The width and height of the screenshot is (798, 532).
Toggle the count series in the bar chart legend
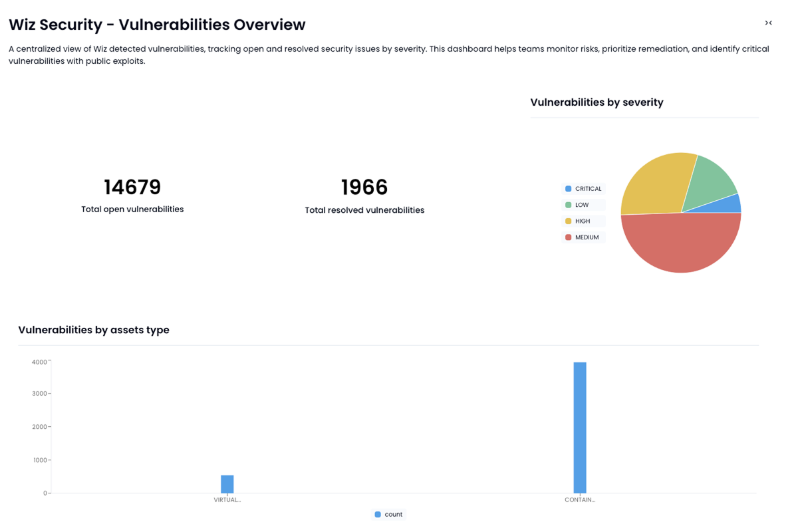coord(388,514)
